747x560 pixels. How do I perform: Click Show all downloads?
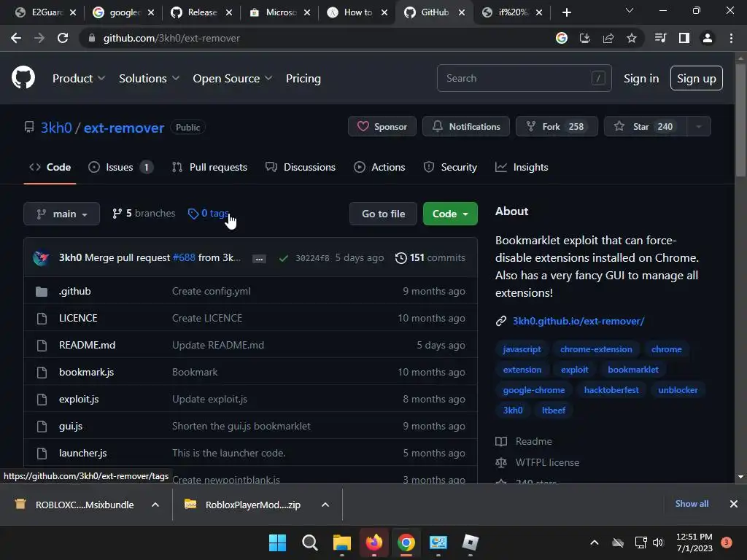pyautogui.click(x=692, y=504)
